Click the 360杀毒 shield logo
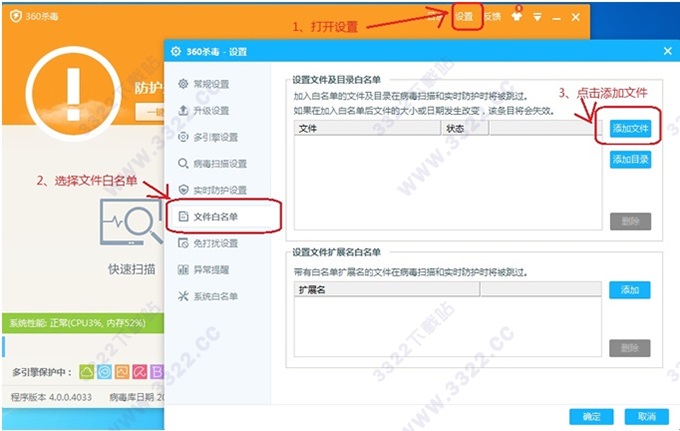This screenshot has width=680, height=431. coord(16,16)
